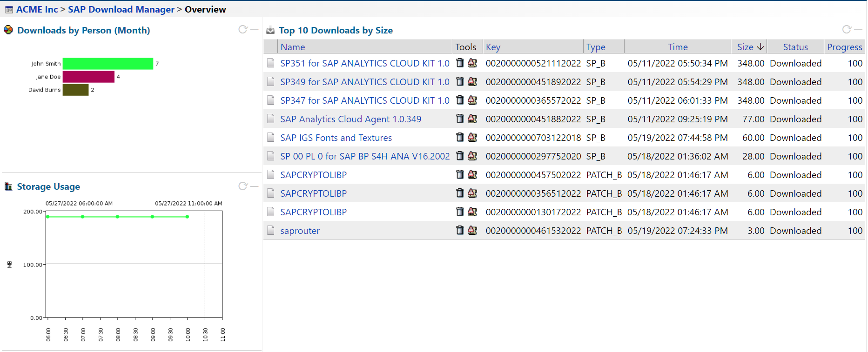Click trash icon for SAP IGS Fonts and Textures

pos(460,137)
